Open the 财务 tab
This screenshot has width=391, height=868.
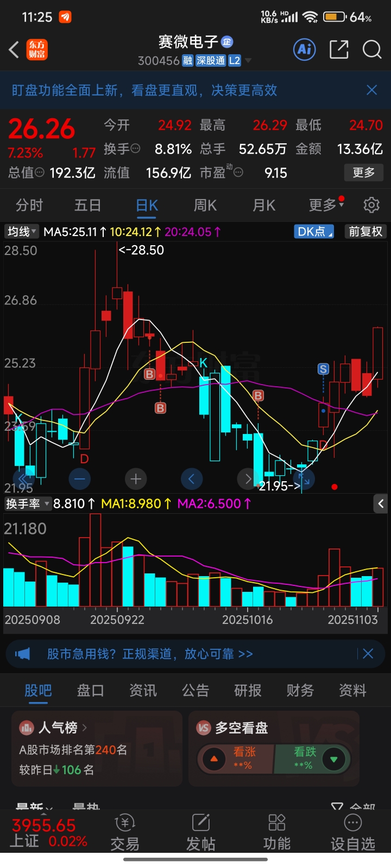pyautogui.click(x=300, y=690)
